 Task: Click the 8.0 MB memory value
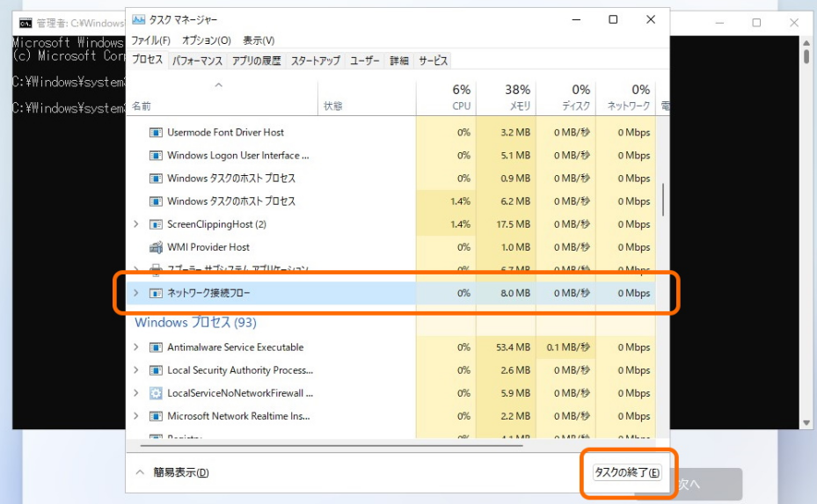pyautogui.click(x=515, y=293)
